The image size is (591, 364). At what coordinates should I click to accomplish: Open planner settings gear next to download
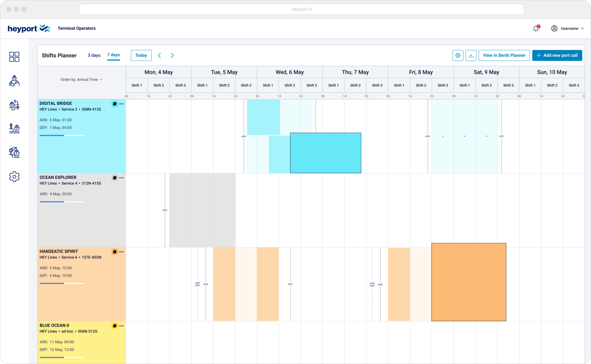[458, 55]
